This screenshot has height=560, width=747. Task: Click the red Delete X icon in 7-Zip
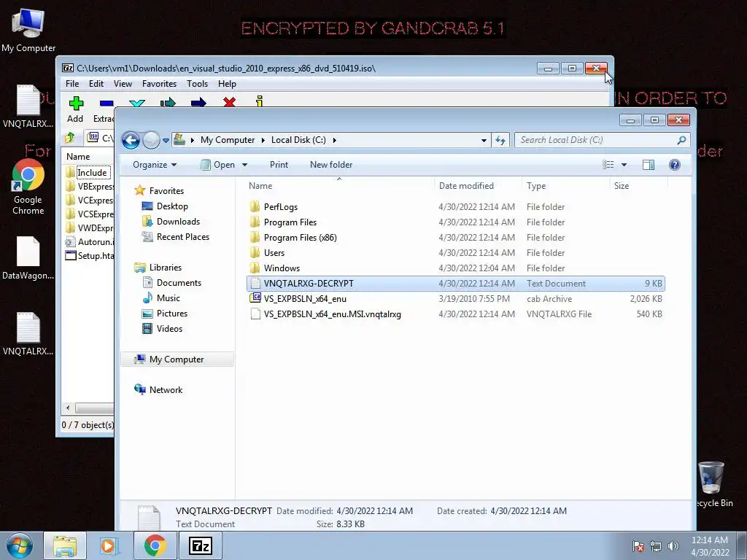tap(229, 101)
